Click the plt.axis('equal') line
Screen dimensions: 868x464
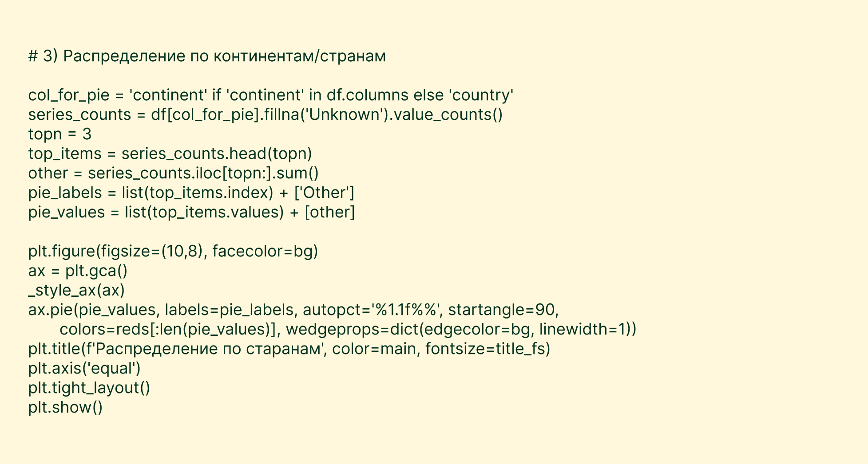coord(84,369)
